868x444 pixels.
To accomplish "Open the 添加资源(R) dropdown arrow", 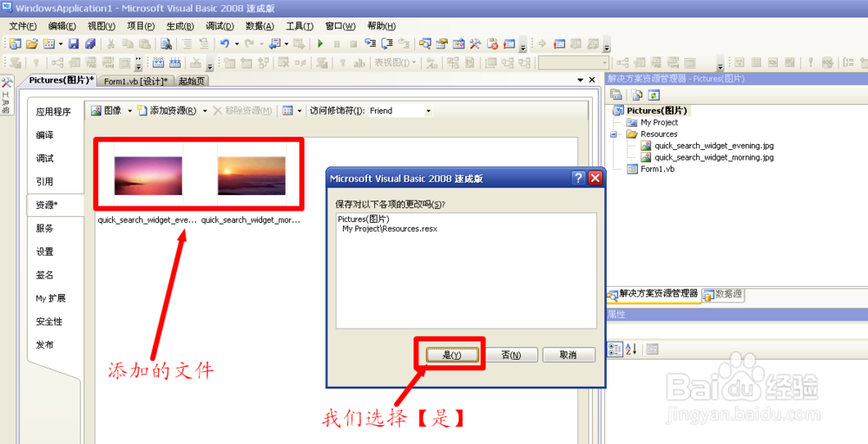I will coord(204,111).
